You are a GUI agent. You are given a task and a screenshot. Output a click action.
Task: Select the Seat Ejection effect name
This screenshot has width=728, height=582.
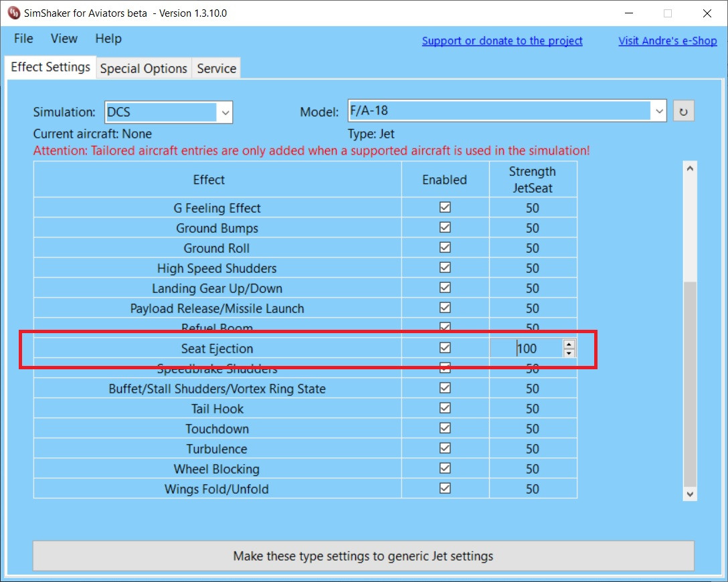[x=217, y=349]
